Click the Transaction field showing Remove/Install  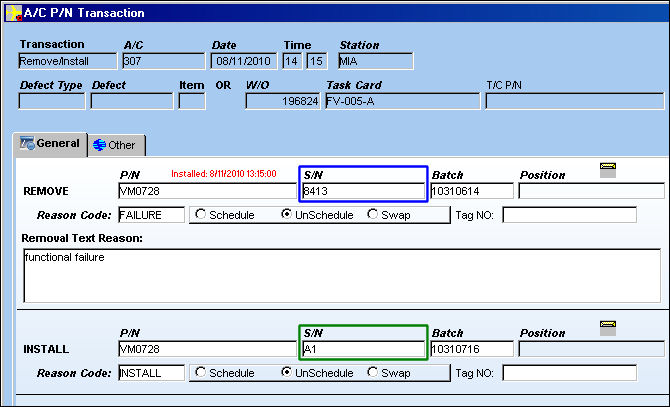68,61
